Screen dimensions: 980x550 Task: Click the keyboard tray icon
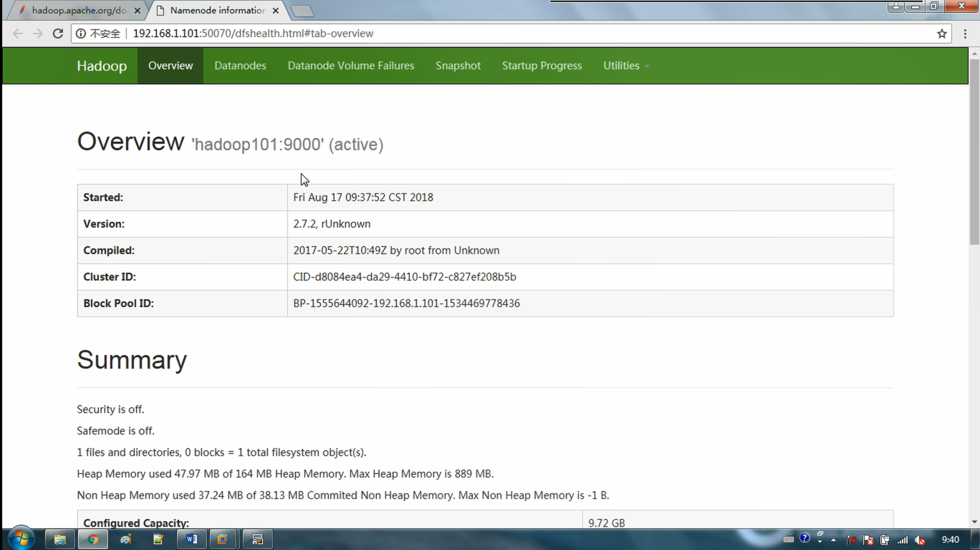click(789, 539)
